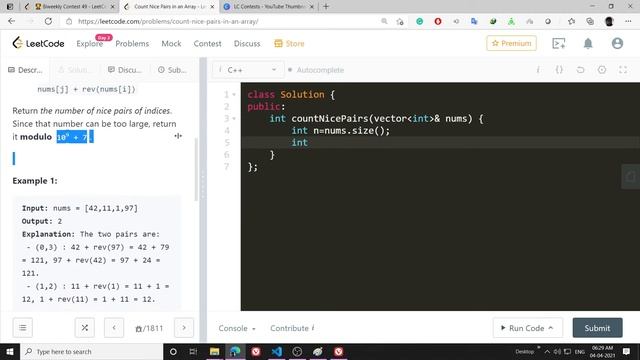Viewport: 640px width, 360px height.
Task: Open the Explore menu item
Action: (89, 44)
